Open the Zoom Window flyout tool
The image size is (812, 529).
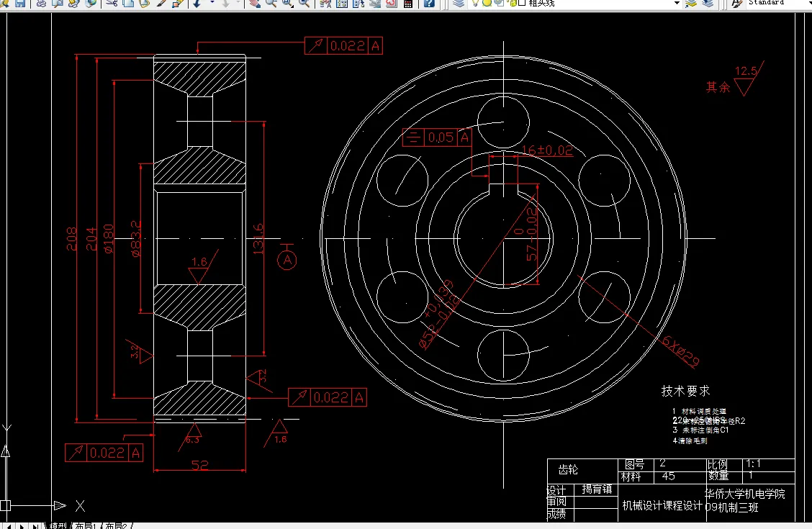click(288, 3)
